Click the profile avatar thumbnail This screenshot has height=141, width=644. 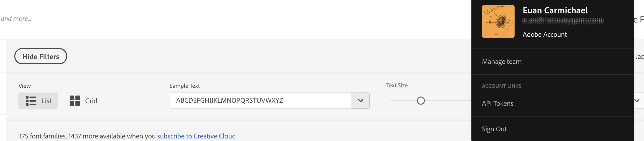click(x=498, y=21)
